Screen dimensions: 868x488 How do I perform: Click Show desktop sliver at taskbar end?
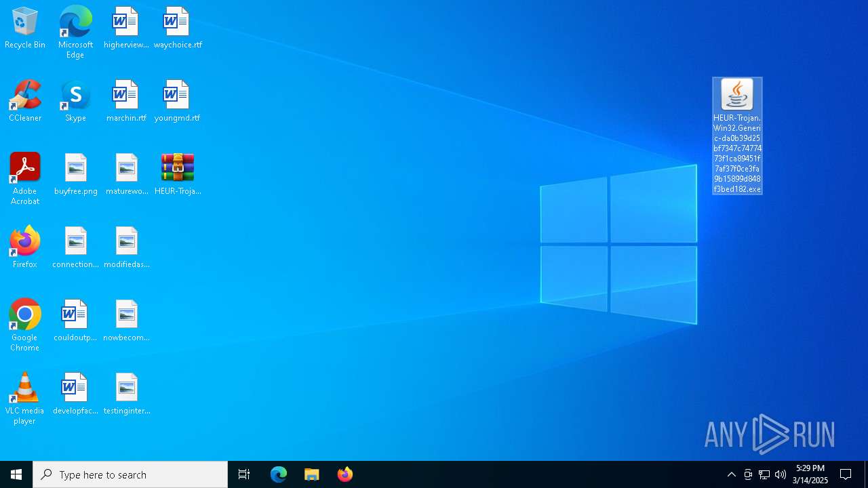click(866, 474)
